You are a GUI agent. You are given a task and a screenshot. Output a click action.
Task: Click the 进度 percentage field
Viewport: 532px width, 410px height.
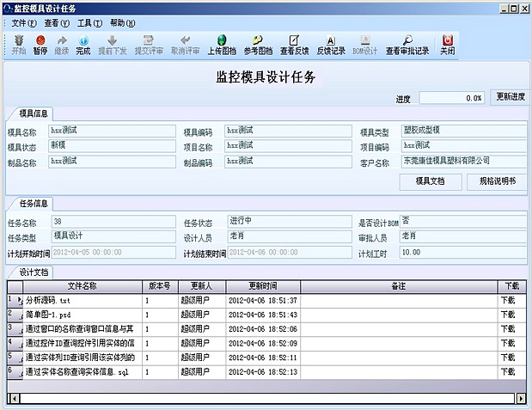click(453, 98)
